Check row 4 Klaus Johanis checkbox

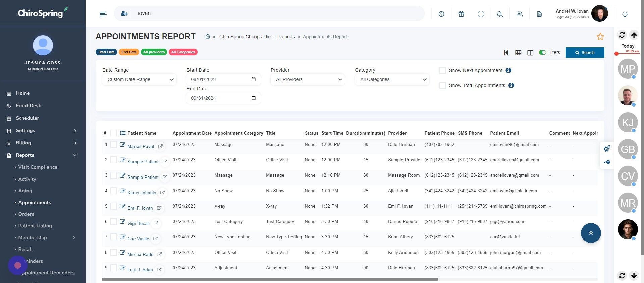[x=114, y=191]
